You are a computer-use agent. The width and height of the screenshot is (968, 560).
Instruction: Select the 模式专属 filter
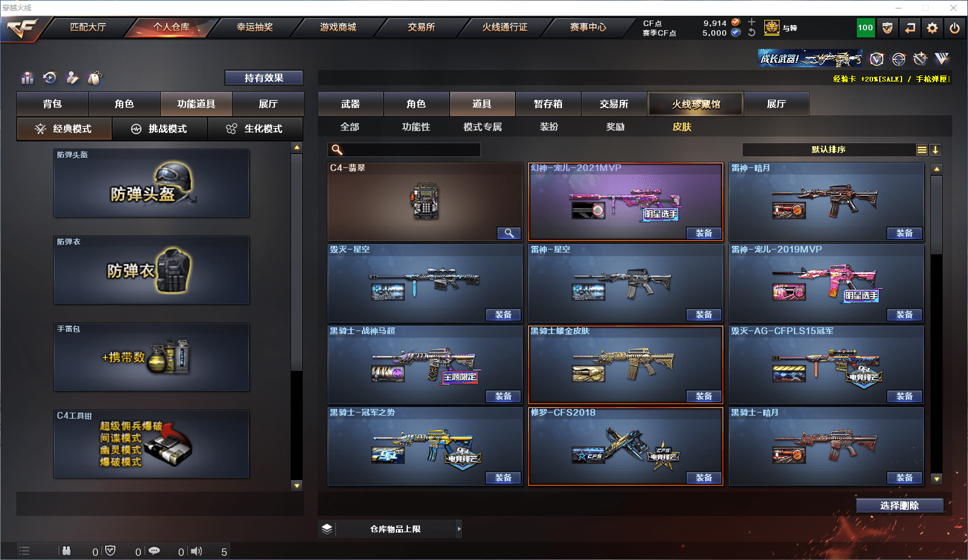coord(483,127)
